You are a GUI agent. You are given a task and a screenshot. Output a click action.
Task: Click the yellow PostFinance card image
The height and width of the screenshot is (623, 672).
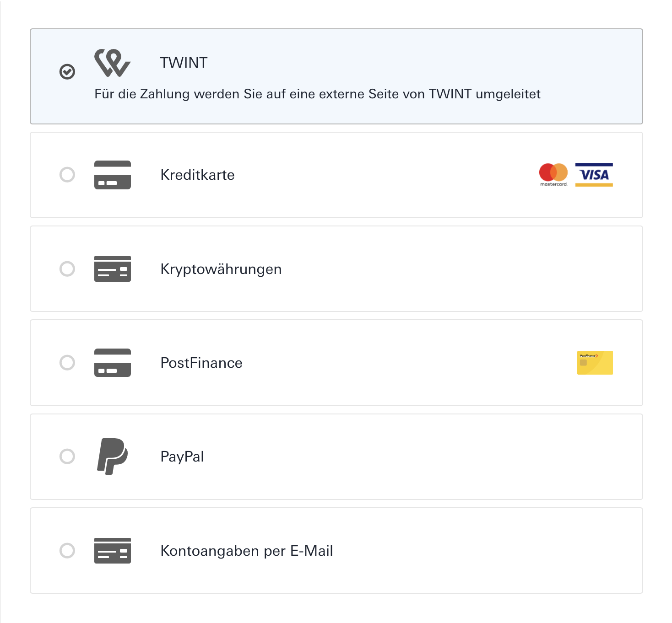pyautogui.click(x=595, y=363)
